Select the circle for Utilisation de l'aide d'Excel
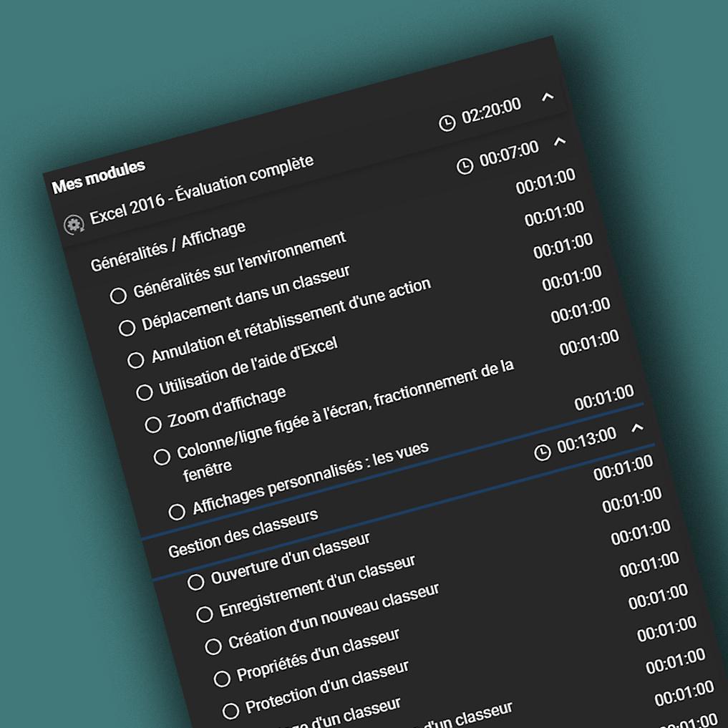Screen dimensions: 728x728 tap(145, 392)
